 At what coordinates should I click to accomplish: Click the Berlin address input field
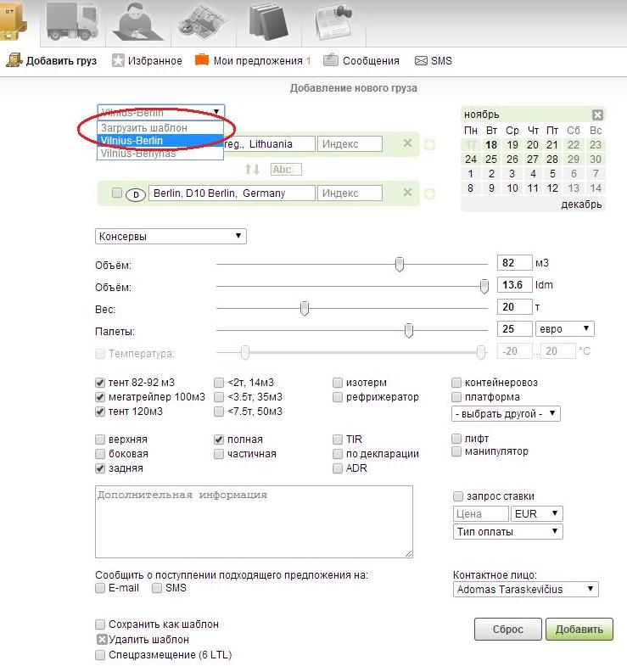(232, 193)
